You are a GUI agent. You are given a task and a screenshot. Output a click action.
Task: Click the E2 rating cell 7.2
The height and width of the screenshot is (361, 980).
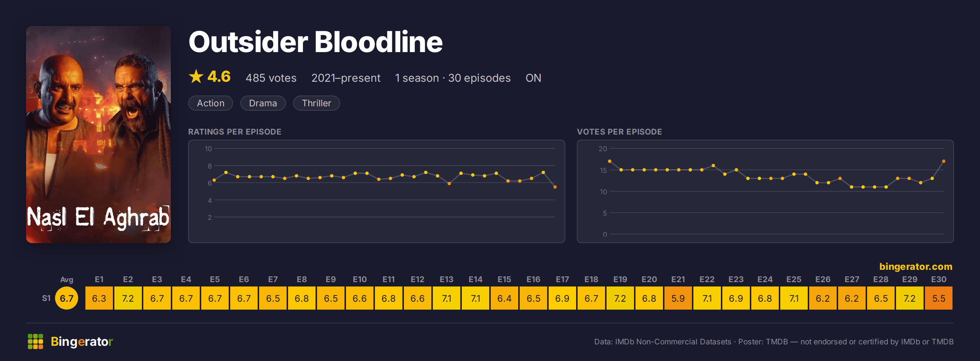coord(128,298)
